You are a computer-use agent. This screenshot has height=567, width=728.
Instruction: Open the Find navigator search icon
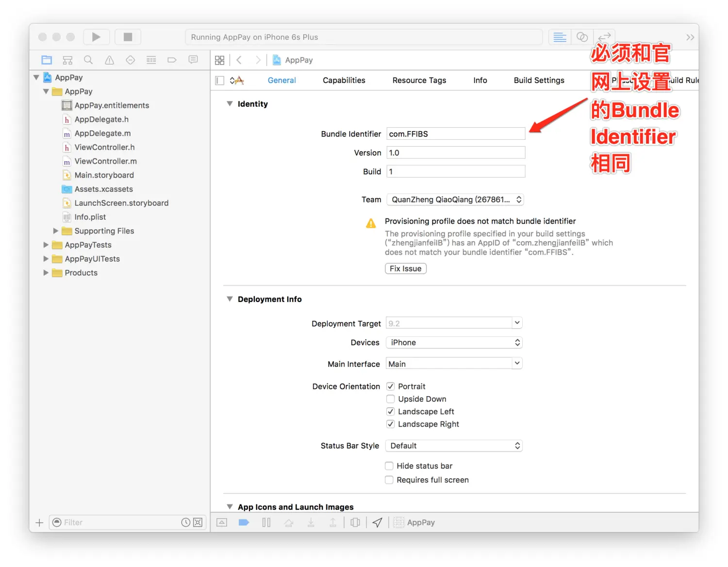tap(88, 60)
